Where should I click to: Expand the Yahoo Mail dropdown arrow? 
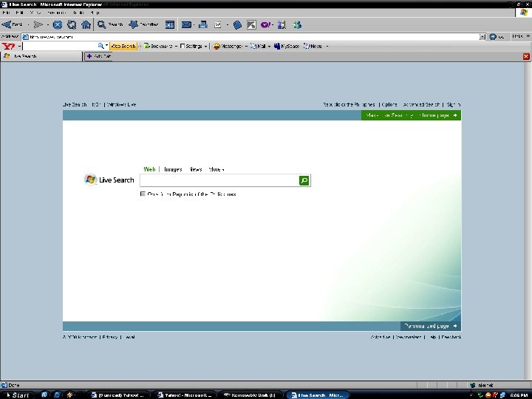pos(269,46)
